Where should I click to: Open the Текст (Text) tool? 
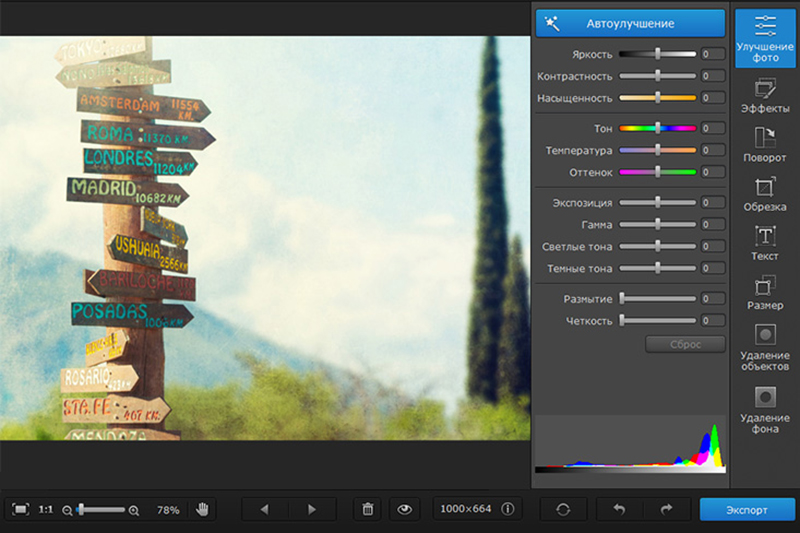765,243
